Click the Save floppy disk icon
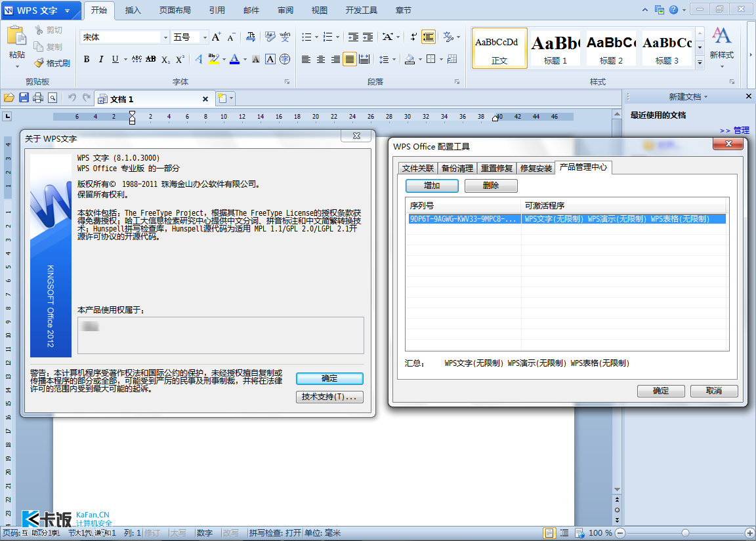Viewport: 756px width, 541px height. (24, 98)
